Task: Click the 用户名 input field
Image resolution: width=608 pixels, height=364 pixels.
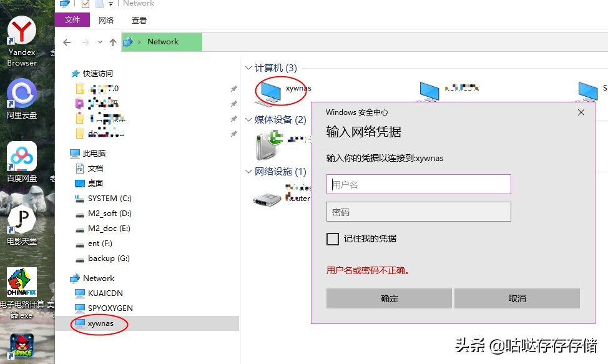Action: (x=418, y=184)
